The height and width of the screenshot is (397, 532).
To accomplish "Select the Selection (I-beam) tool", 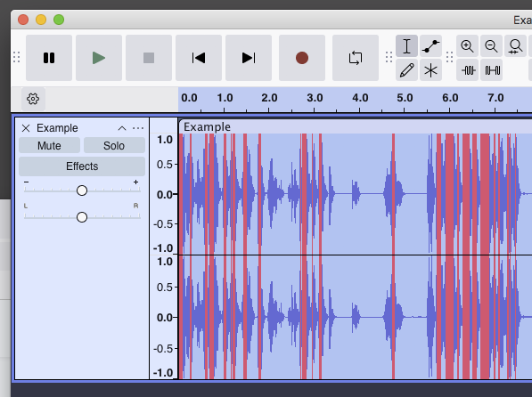I will tap(406, 45).
